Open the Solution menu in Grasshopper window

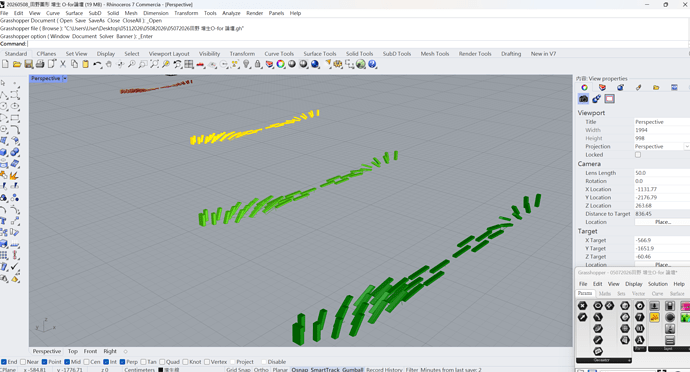(657, 284)
